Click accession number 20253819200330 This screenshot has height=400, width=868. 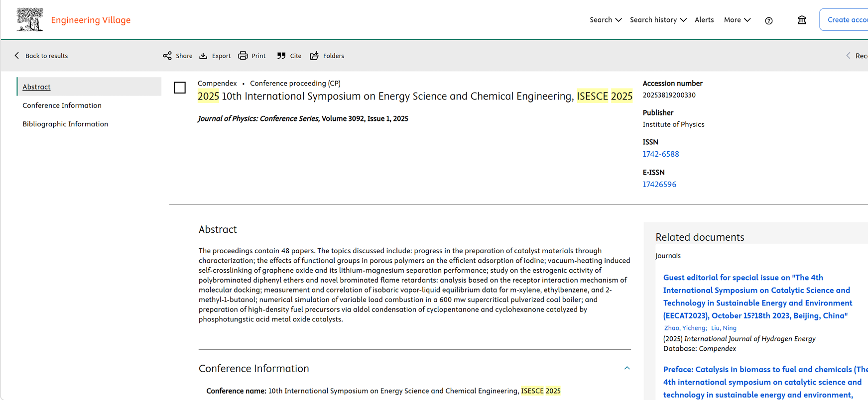669,95
